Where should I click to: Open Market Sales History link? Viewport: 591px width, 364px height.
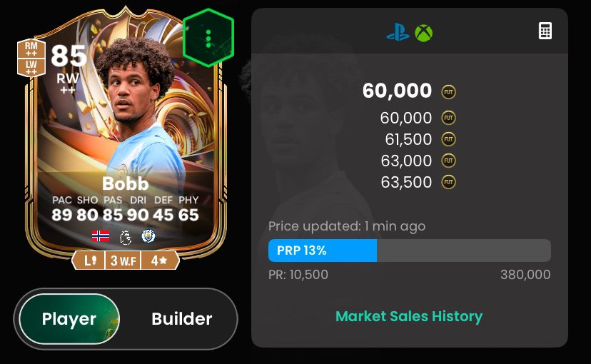[409, 316]
